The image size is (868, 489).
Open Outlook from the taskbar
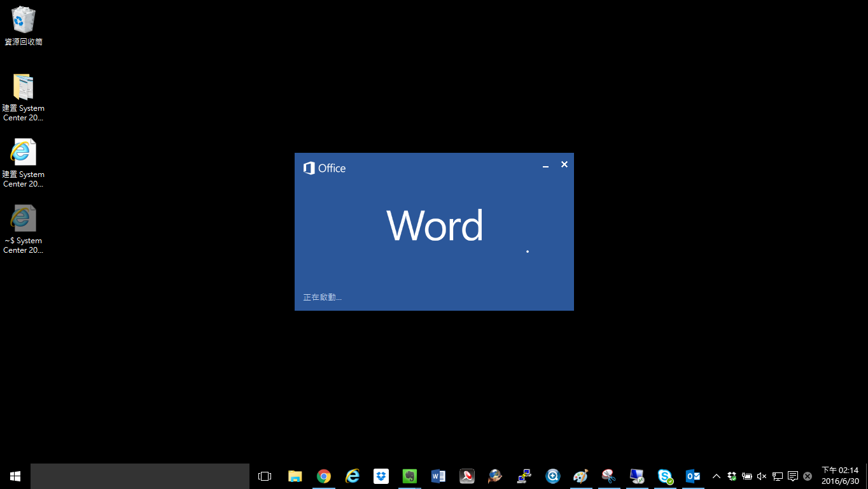pyautogui.click(x=693, y=476)
